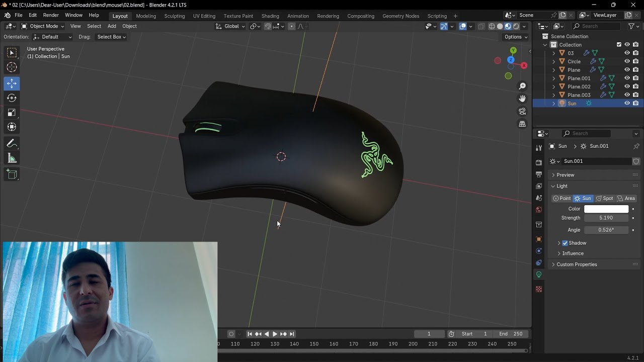Viewport: 644px width, 362px height.
Task: Activate the Transform tool
Action: point(12,127)
